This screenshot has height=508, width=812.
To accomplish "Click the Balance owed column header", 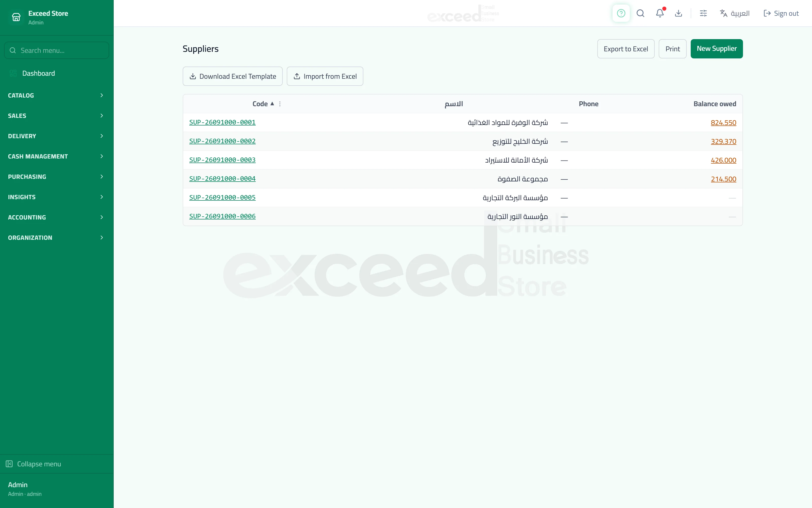I will [x=715, y=104].
